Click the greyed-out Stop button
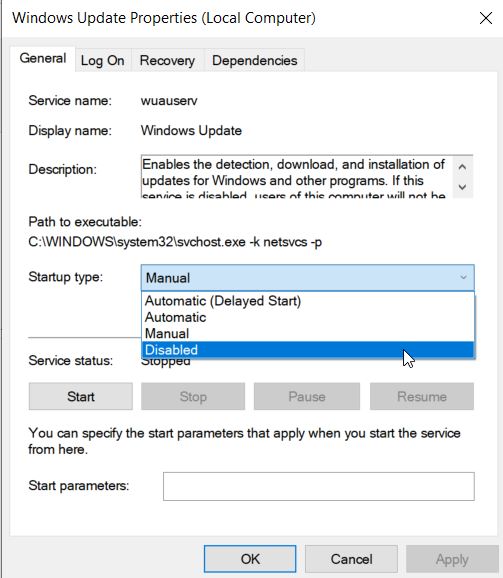The image size is (503, 578). click(193, 397)
